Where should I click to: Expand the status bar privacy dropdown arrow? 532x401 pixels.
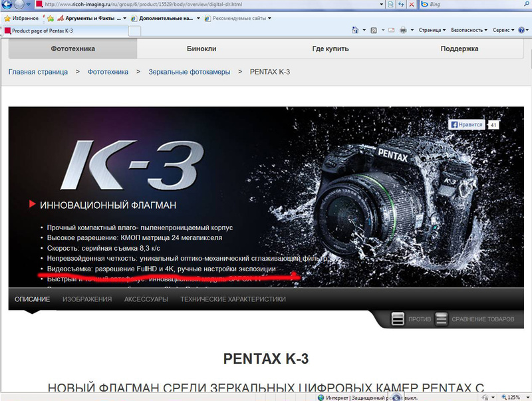[493, 397]
